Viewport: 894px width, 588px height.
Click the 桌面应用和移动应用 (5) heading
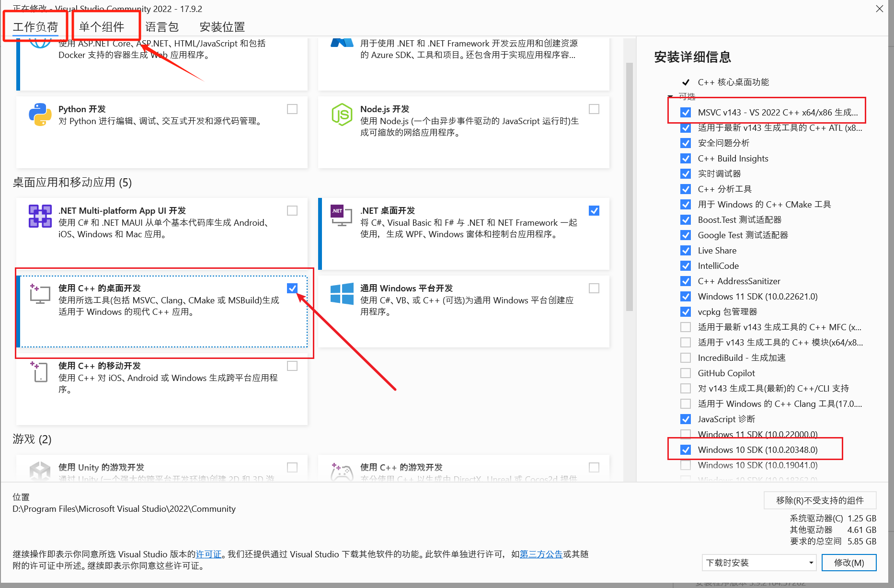(72, 183)
